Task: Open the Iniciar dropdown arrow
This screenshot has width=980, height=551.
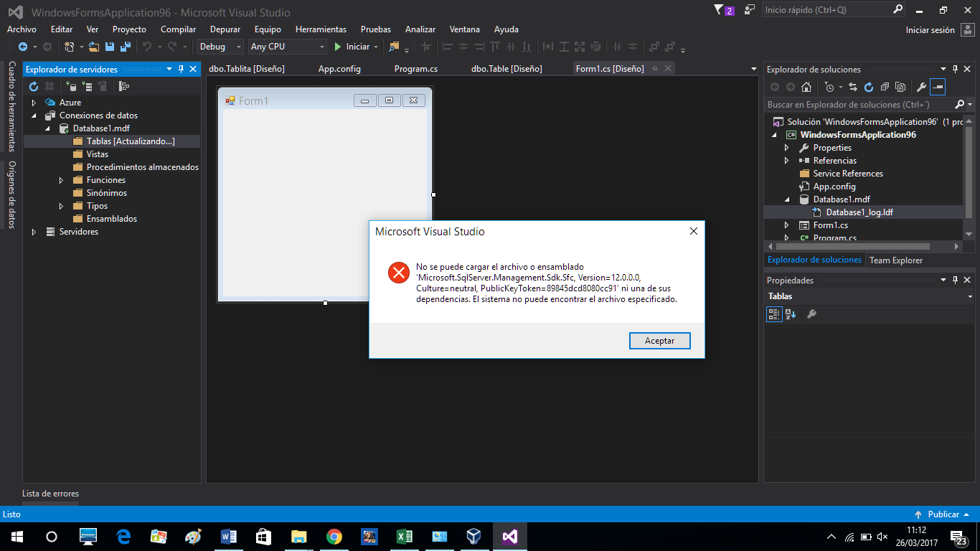Action: click(376, 47)
